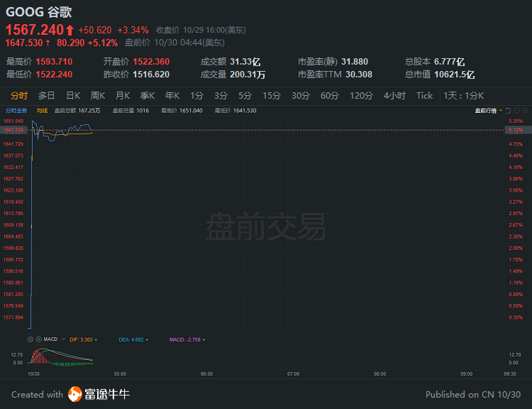Image resolution: width=532 pixels, height=409 pixels.
Task: Click the 总股本 6.777亿 value
Action: pyautogui.click(x=449, y=62)
